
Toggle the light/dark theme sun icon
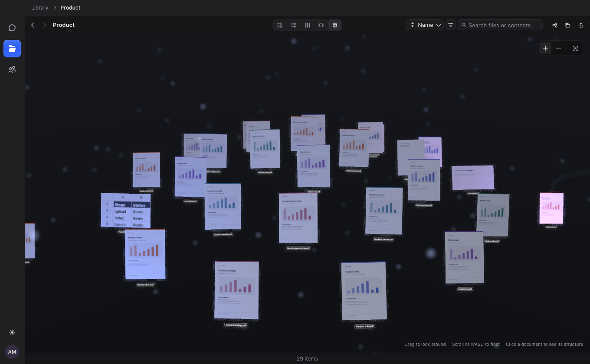(12, 332)
